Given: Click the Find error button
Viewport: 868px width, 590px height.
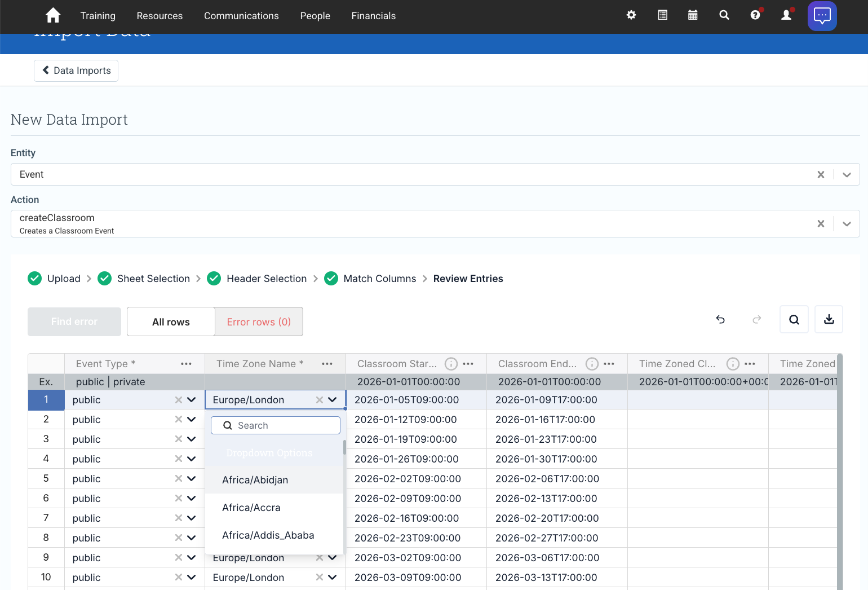Looking at the screenshot, I should point(74,322).
